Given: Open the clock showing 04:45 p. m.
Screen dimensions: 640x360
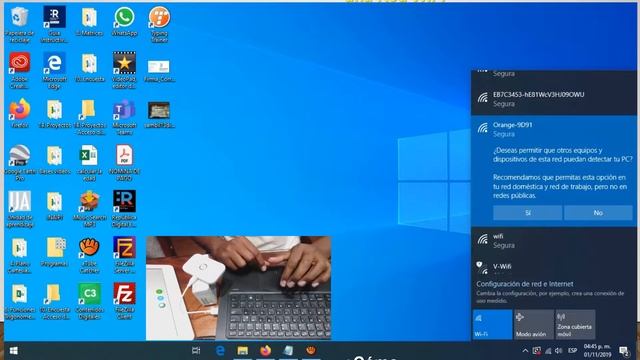Looking at the screenshot, I should [x=597, y=351].
